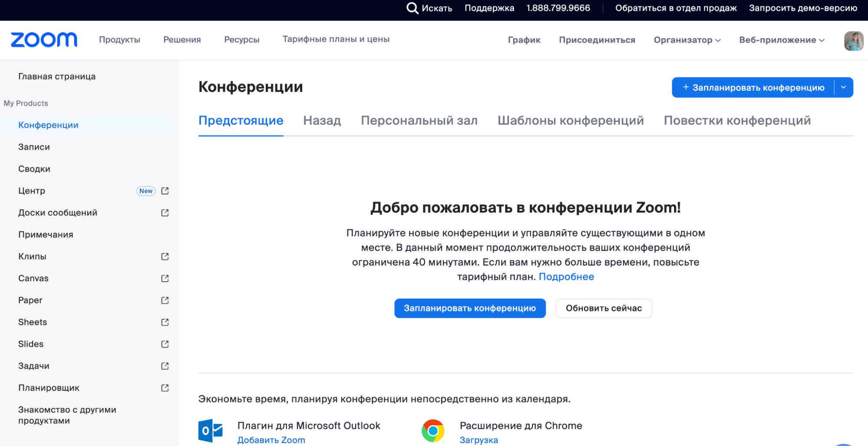
Task: Open Сводки in the sidebar
Action: [x=34, y=169]
